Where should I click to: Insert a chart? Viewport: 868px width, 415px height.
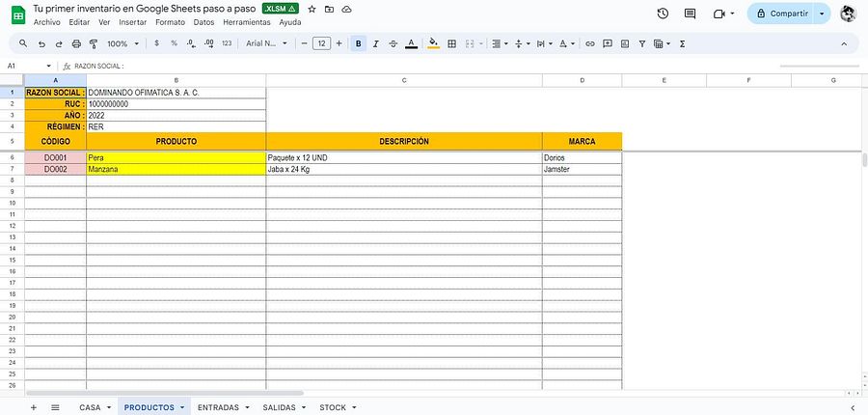[x=625, y=43]
